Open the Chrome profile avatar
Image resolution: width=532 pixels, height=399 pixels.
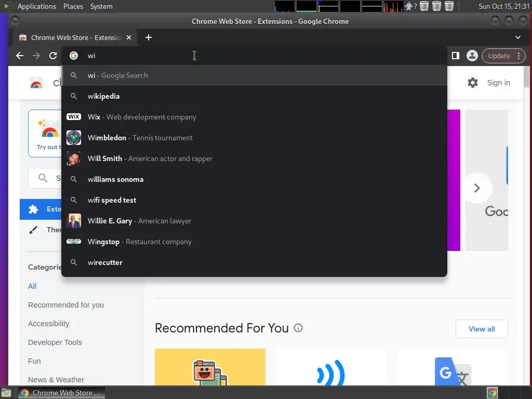pyautogui.click(x=472, y=56)
